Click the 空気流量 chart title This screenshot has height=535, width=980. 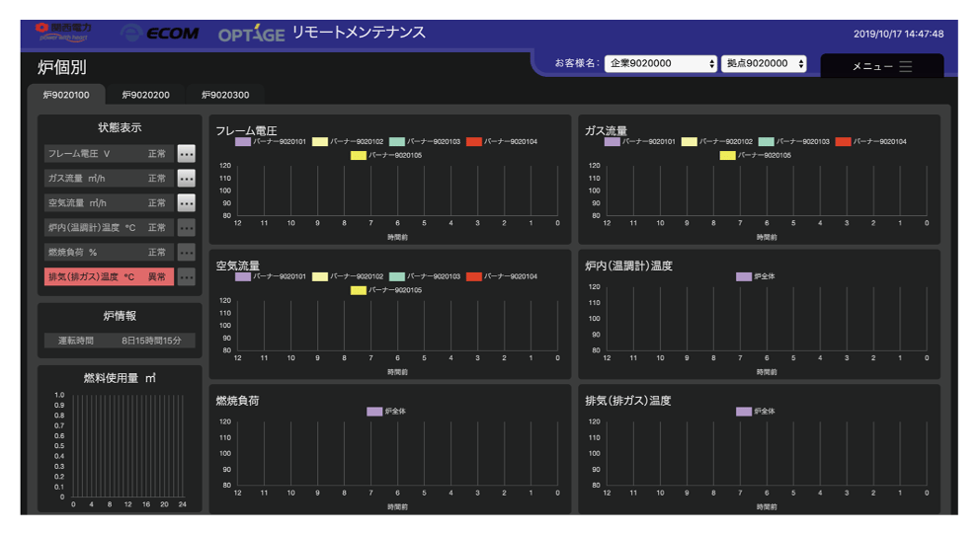point(237,266)
